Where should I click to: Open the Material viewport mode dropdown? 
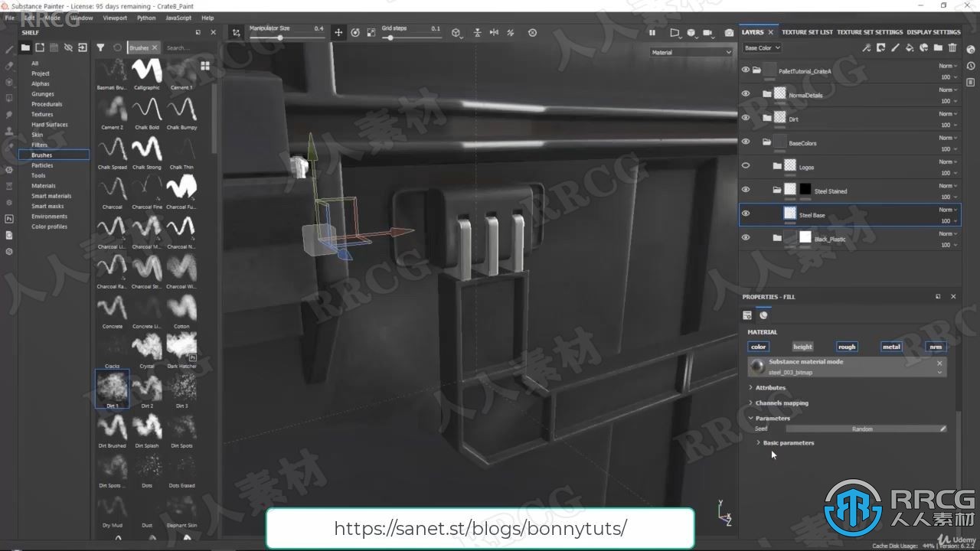691,52
